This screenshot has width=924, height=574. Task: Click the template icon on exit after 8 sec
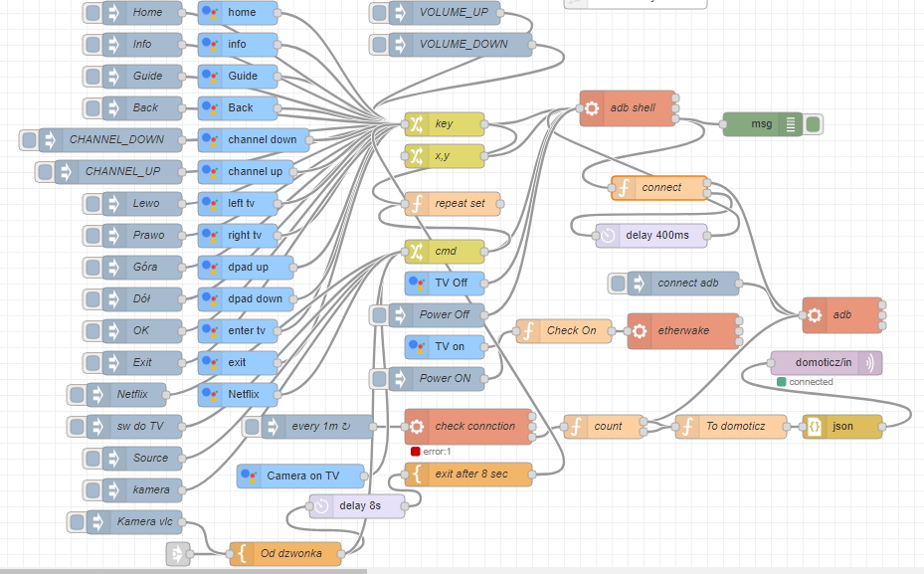[x=416, y=475]
